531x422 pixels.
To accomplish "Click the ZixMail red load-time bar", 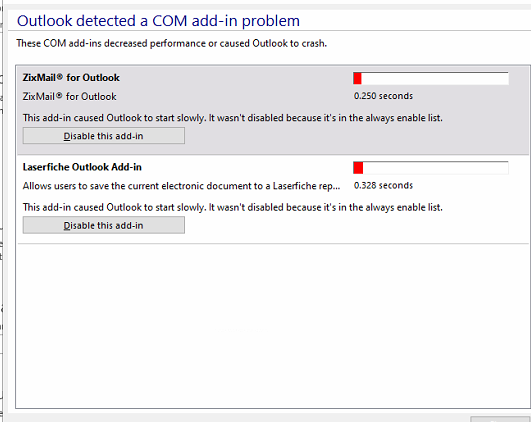I will (357, 78).
